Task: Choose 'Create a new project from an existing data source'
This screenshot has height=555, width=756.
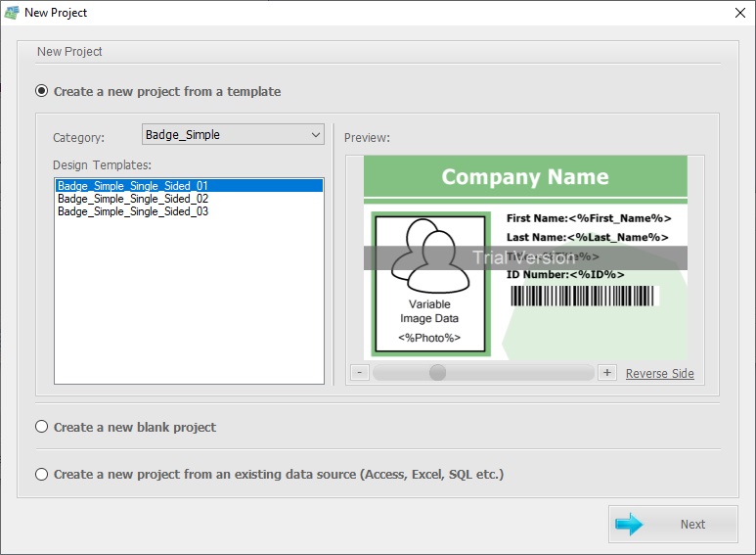Action: (42, 475)
